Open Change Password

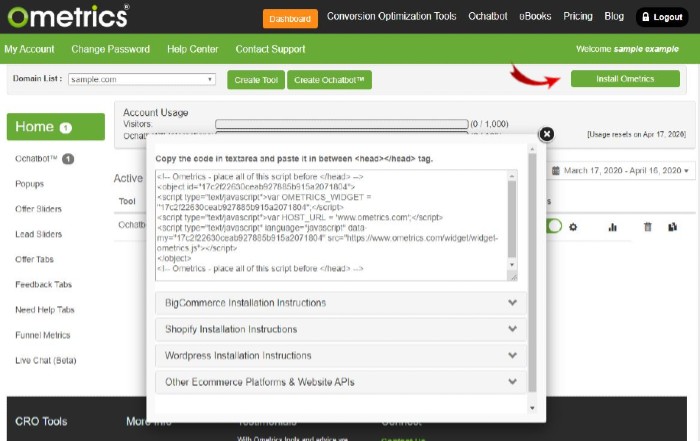pos(111,49)
